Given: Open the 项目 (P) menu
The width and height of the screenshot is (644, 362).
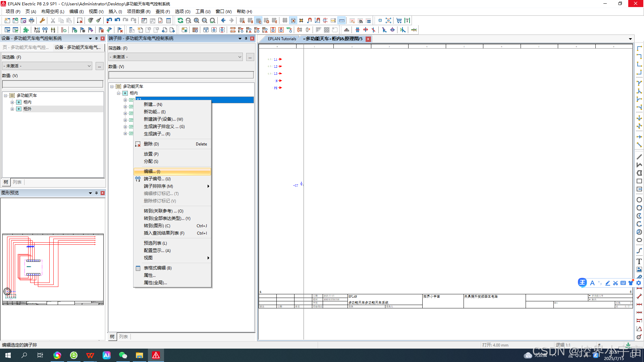Looking at the screenshot, I should click(x=13, y=11).
